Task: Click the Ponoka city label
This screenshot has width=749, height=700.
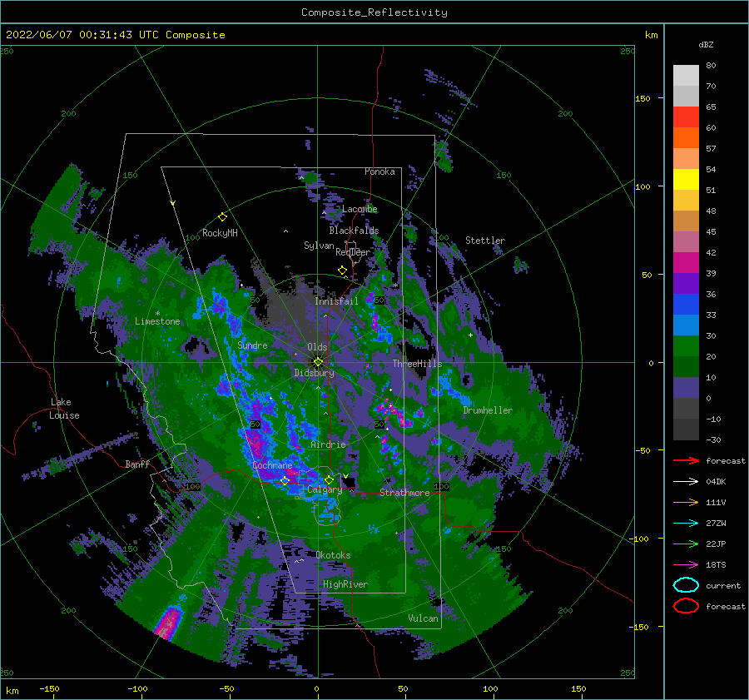Action: (x=379, y=171)
